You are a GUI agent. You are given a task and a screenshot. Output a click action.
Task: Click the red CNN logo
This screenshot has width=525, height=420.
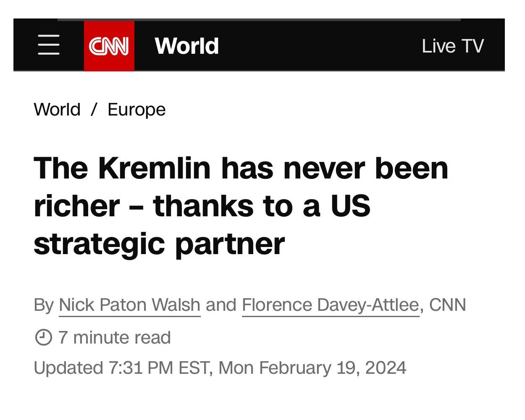click(109, 46)
